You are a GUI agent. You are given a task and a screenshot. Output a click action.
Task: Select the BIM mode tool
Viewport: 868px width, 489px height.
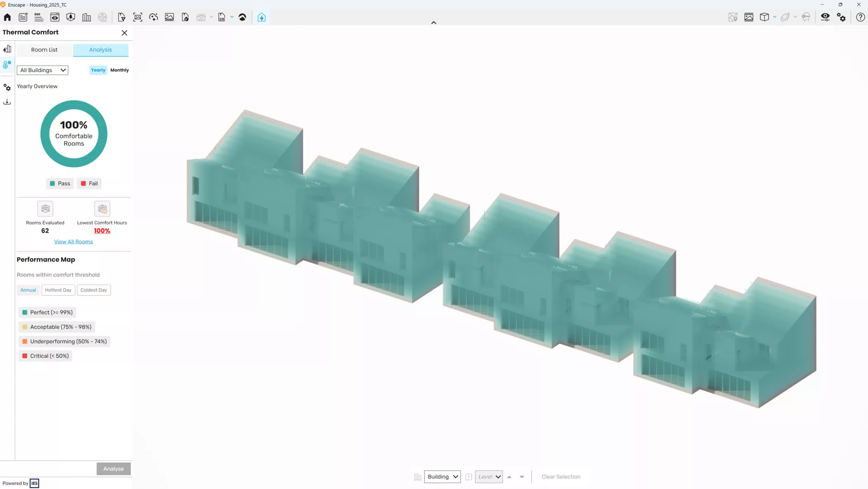38,17
